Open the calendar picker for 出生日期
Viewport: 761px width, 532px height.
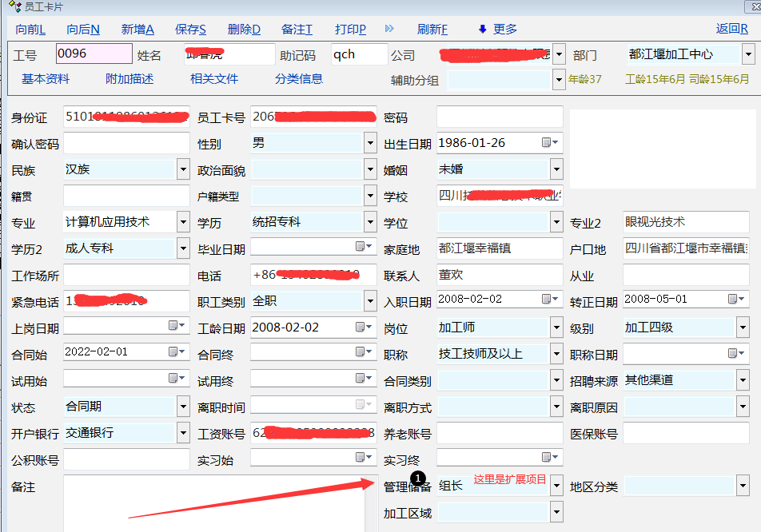pos(550,143)
